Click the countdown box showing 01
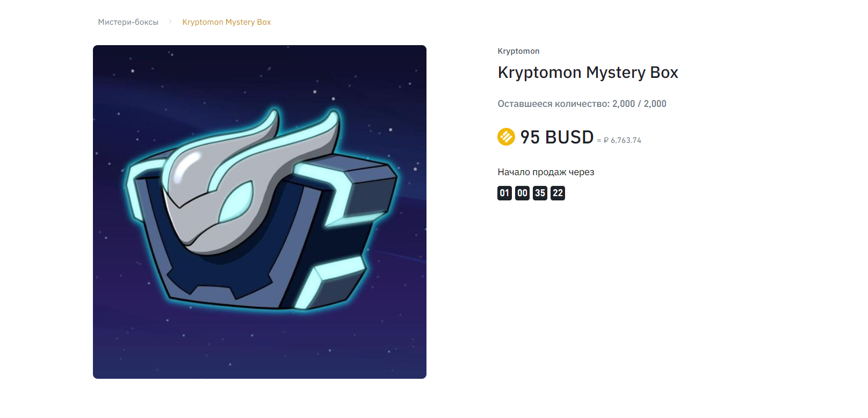This screenshot has width=868, height=418. coord(504,193)
